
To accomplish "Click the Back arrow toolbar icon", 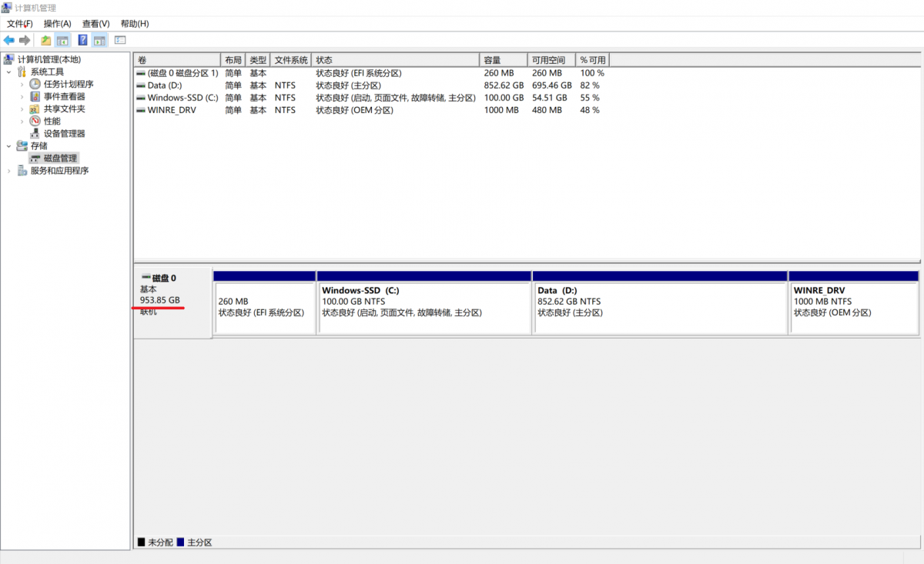I will (x=9, y=40).
